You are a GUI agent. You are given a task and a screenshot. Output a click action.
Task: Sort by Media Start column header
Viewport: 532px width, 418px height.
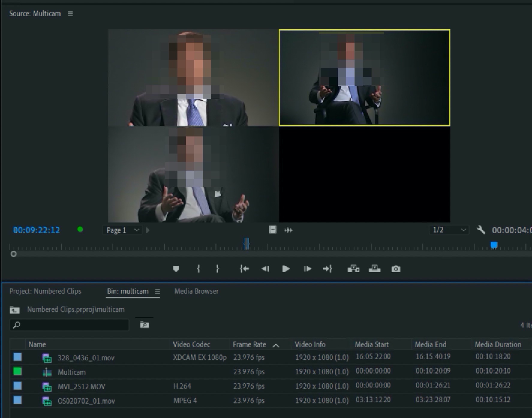coord(372,345)
